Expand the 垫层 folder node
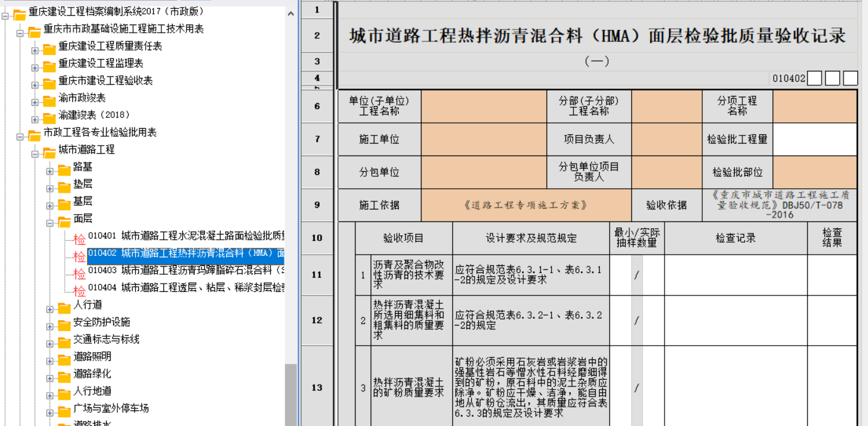 coord(50,188)
